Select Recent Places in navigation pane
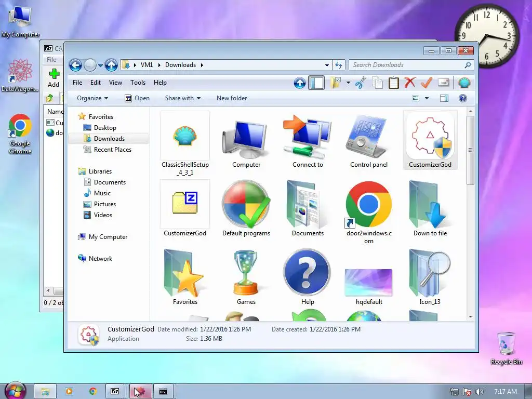532x399 pixels. [112, 149]
